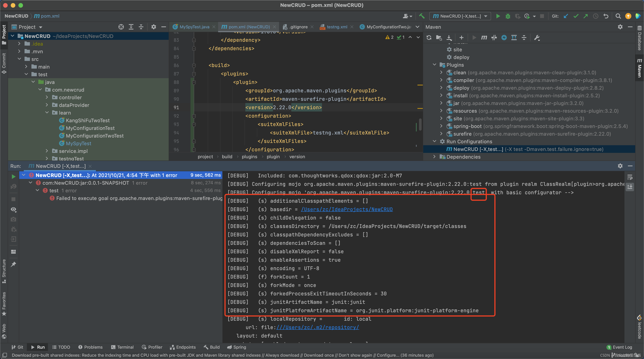Toggle the eye icon in Run toolbar

click(x=13, y=209)
